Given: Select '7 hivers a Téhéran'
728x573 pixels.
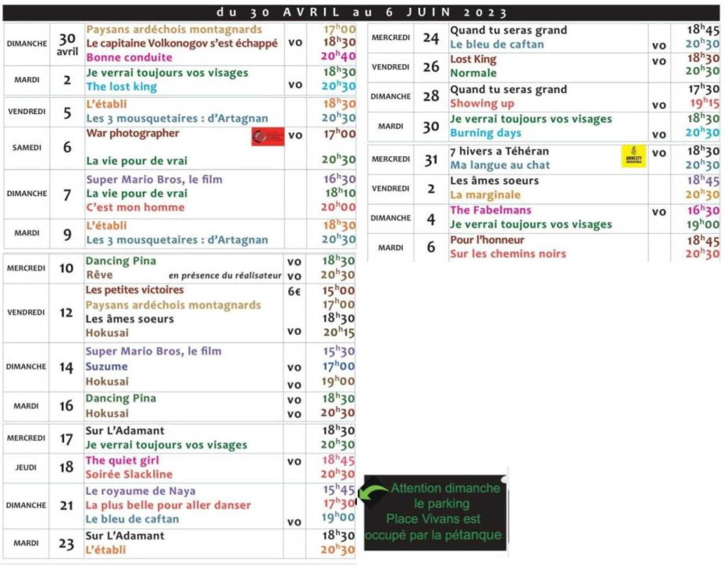Looking at the screenshot, I should pyautogui.click(x=499, y=151).
